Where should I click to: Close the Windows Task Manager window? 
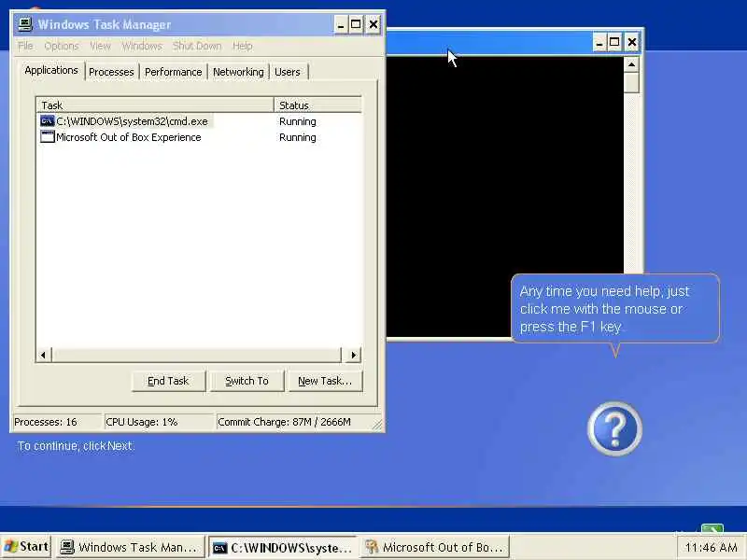click(373, 24)
